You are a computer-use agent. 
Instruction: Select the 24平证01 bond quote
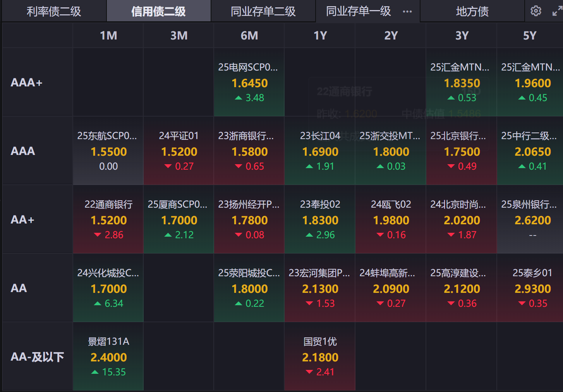click(179, 151)
